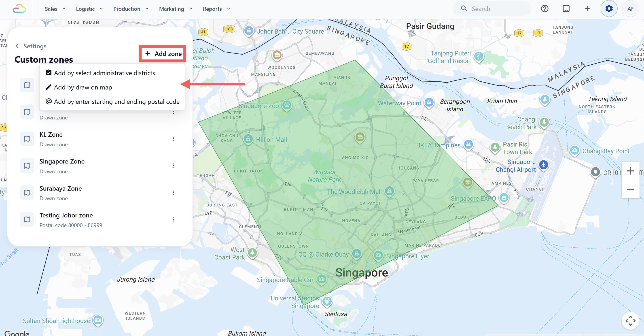
Task: Click Changi Airport plane marker
Action: pos(544,165)
